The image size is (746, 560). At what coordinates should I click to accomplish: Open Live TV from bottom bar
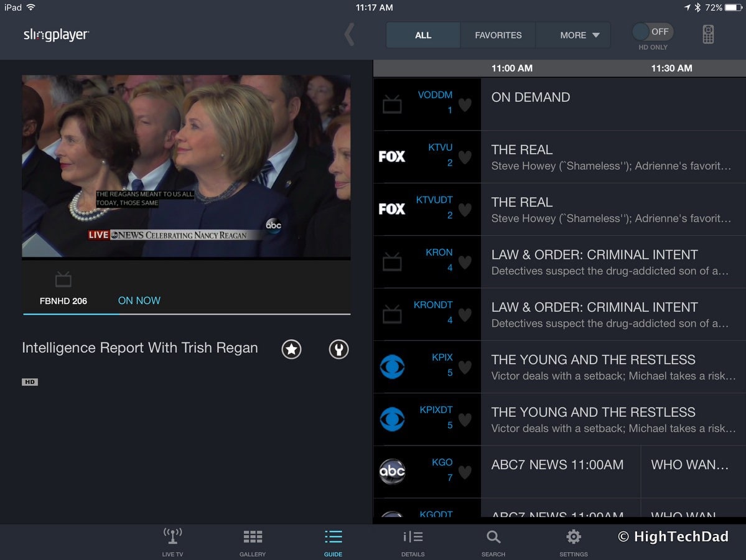pyautogui.click(x=172, y=542)
